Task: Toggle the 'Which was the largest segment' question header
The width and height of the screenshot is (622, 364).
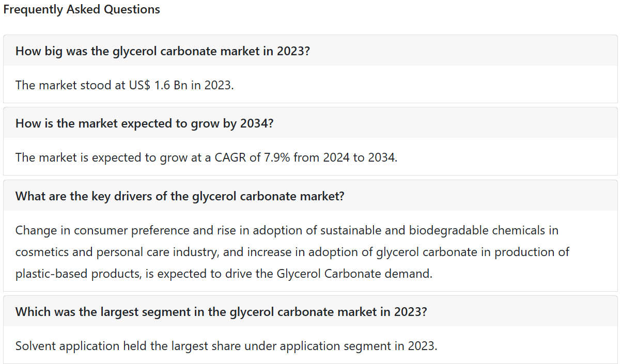Action: coord(310,311)
